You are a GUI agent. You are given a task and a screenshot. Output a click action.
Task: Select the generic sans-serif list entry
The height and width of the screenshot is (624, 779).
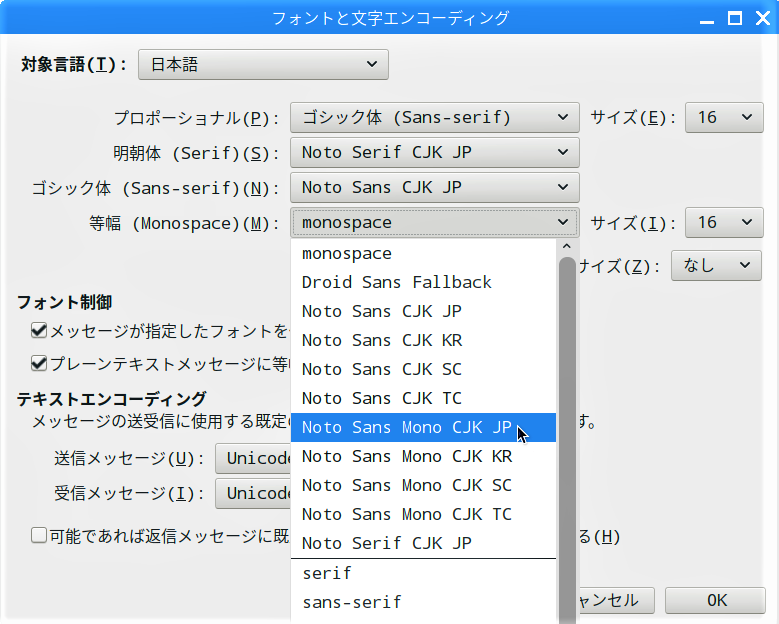tap(423, 603)
